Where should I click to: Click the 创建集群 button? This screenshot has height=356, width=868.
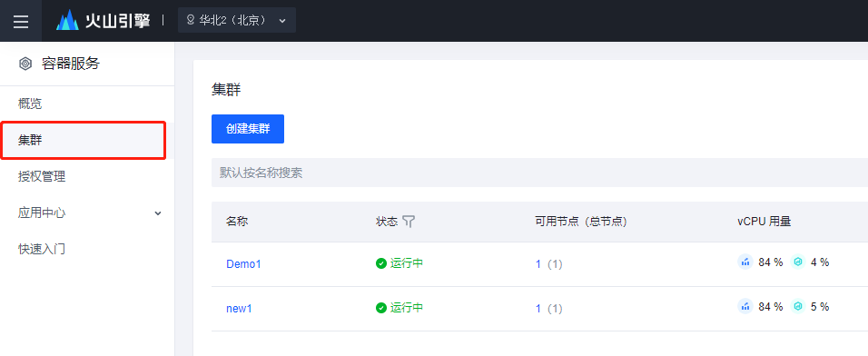tap(248, 129)
